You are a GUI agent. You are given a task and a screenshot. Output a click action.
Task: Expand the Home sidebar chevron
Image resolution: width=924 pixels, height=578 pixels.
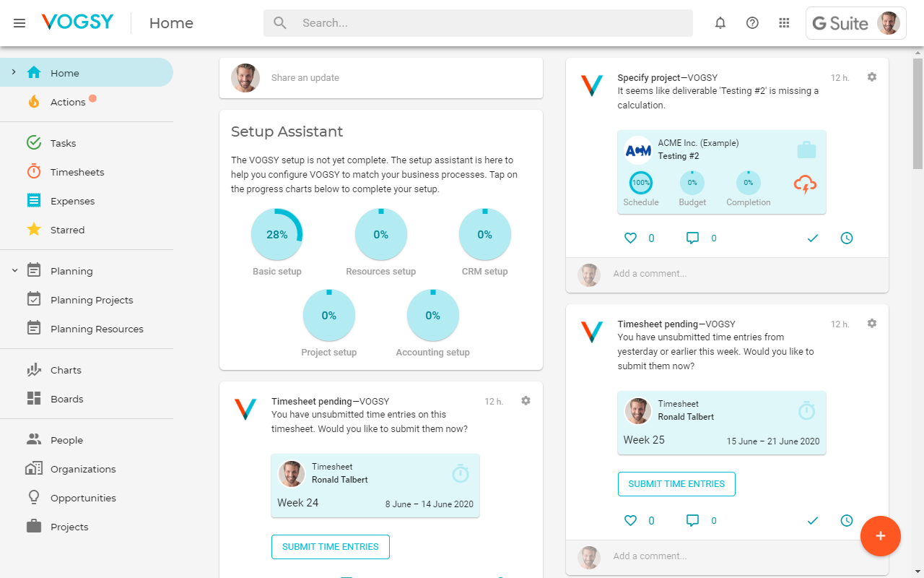click(14, 72)
